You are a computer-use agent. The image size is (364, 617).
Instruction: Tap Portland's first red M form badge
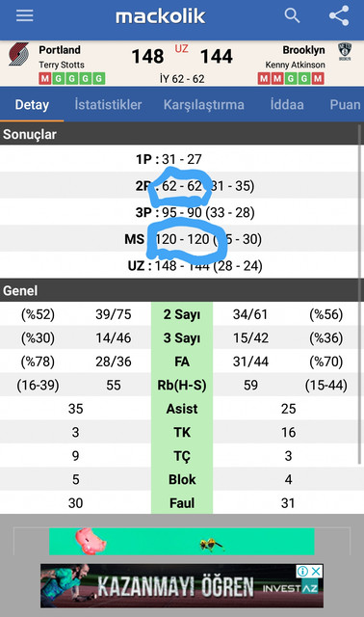(x=45, y=79)
